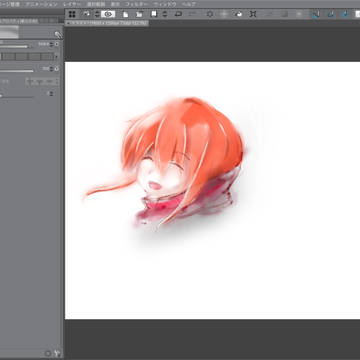The width and height of the screenshot is (360, 360).
Task: Click the first blue snap icon in the command bar
Action: pyautogui.click(x=316, y=14)
